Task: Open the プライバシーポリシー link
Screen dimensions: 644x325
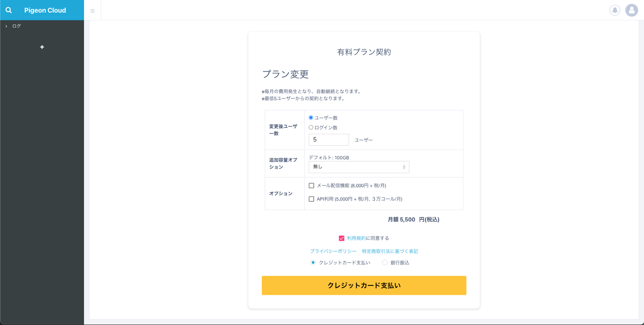Action: (333, 251)
